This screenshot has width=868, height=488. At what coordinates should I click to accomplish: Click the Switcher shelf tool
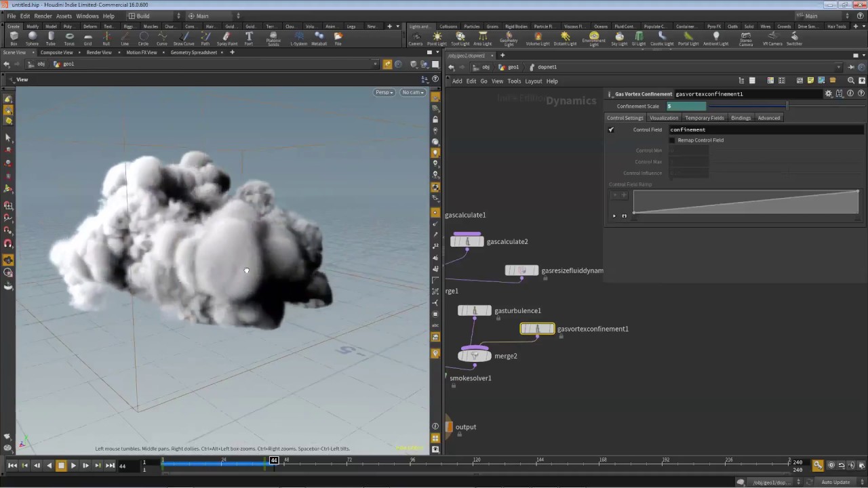[794, 38]
